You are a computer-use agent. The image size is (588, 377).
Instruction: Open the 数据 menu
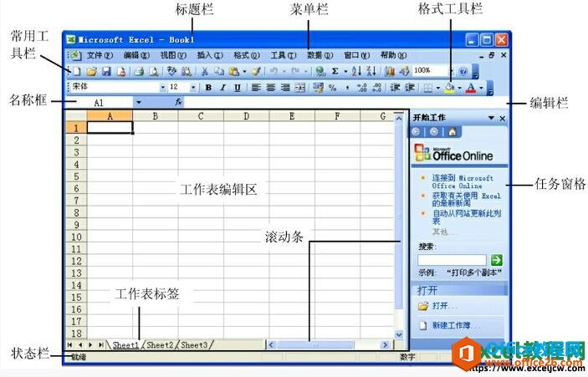(x=320, y=55)
